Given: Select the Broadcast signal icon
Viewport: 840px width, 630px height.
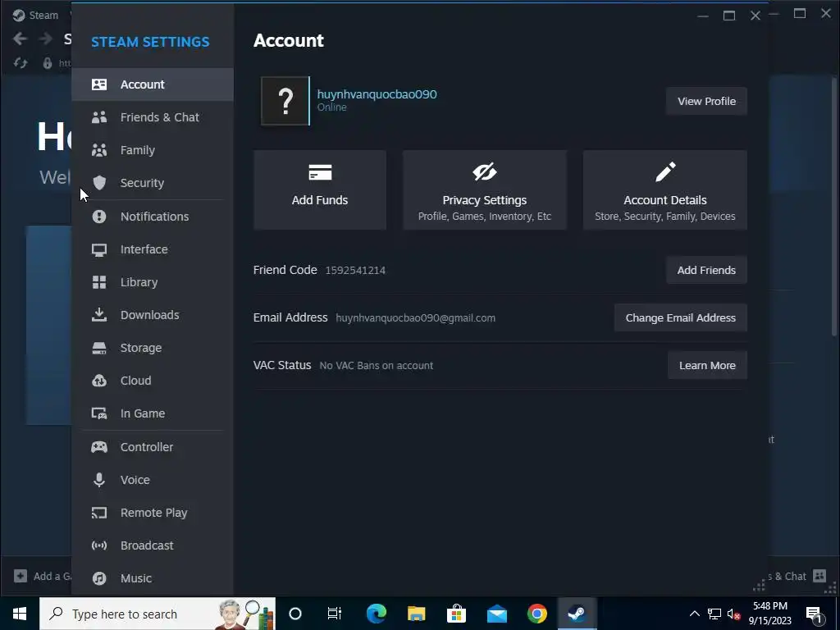Looking at the screenshot, I should (x=99, y=546).
